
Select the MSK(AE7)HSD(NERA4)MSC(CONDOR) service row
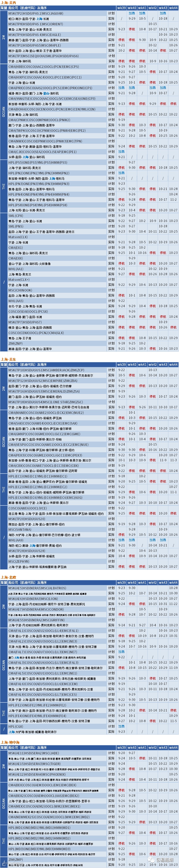pyautogui.click(x=57, y=609)
